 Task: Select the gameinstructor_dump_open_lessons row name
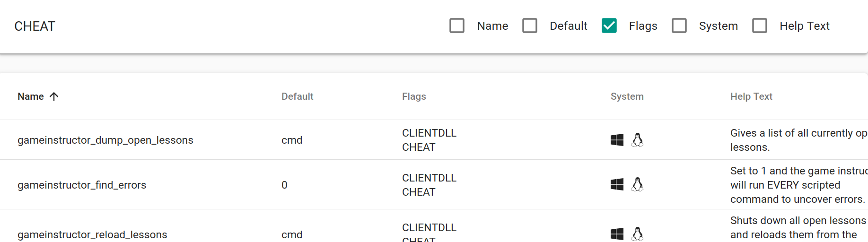click(x=105, y=140)
